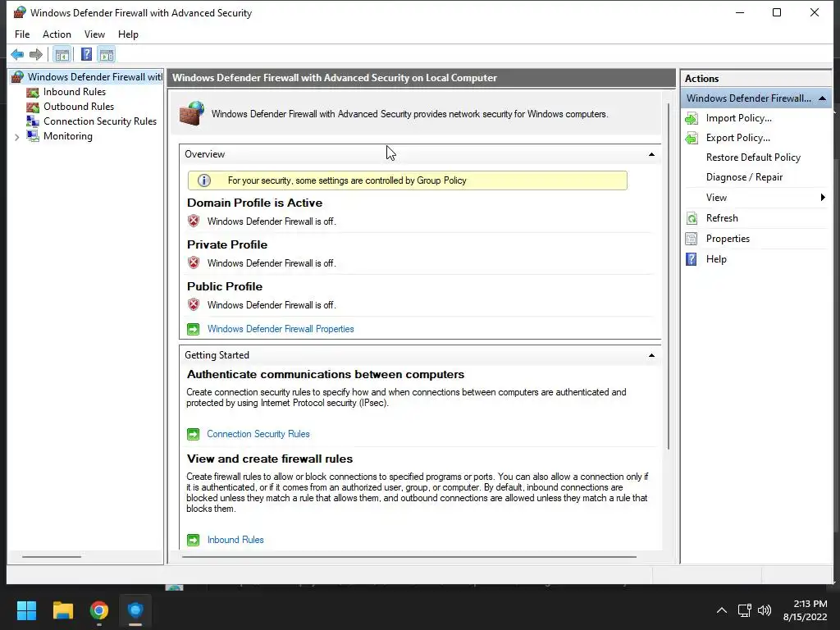Collapse the Windows Defender Firewall actions group
Viewport: 840px width, 630px height.
point(822,98)
